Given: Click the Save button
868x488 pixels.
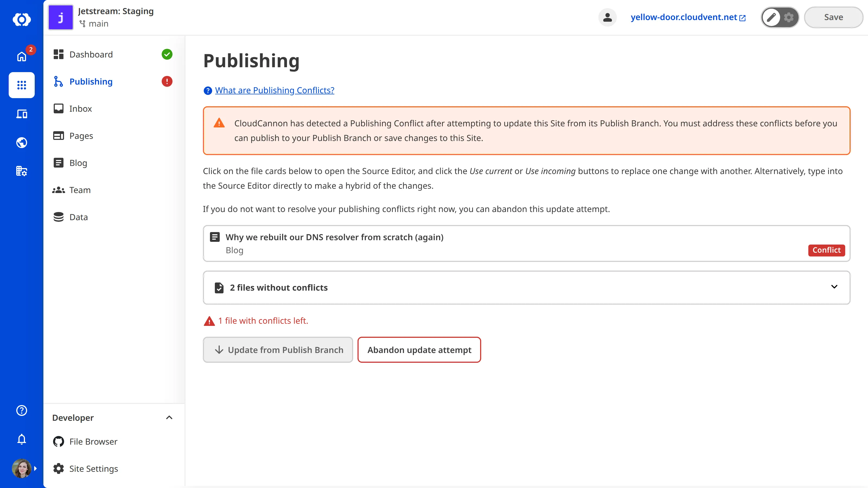Looking at the screenshot, I should 833,17.
